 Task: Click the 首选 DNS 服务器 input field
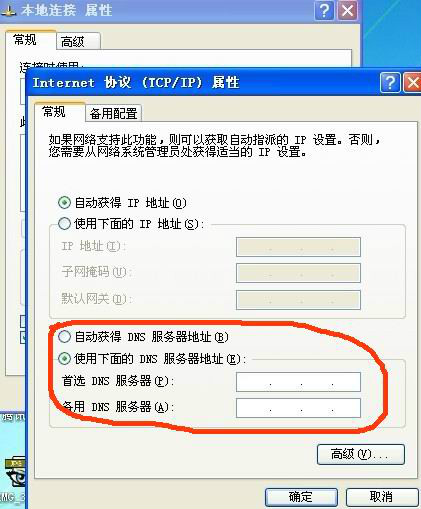coord(298,382)
